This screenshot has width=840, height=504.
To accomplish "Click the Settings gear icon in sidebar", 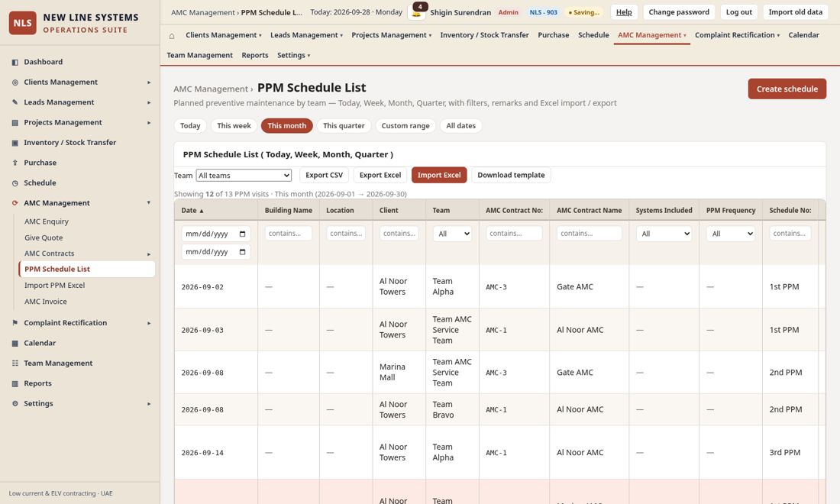I will tap(15, 404).
